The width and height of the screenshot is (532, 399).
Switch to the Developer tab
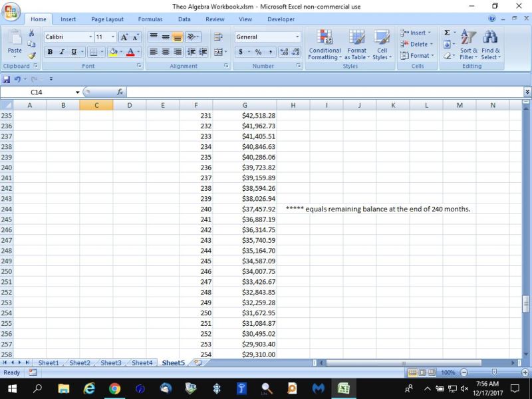click(281, 19)
